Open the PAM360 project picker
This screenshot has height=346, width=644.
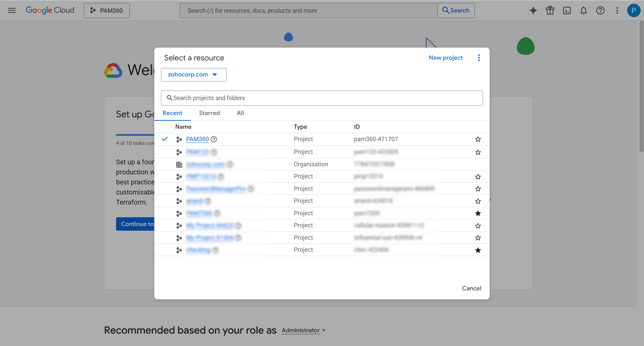(x=106, y=10)
